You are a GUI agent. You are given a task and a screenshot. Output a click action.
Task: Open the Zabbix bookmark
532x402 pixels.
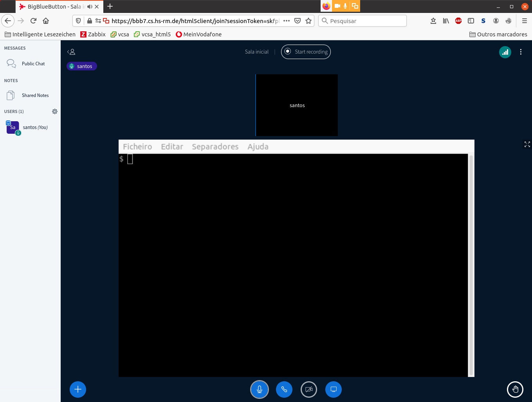(x=93, y=34)
